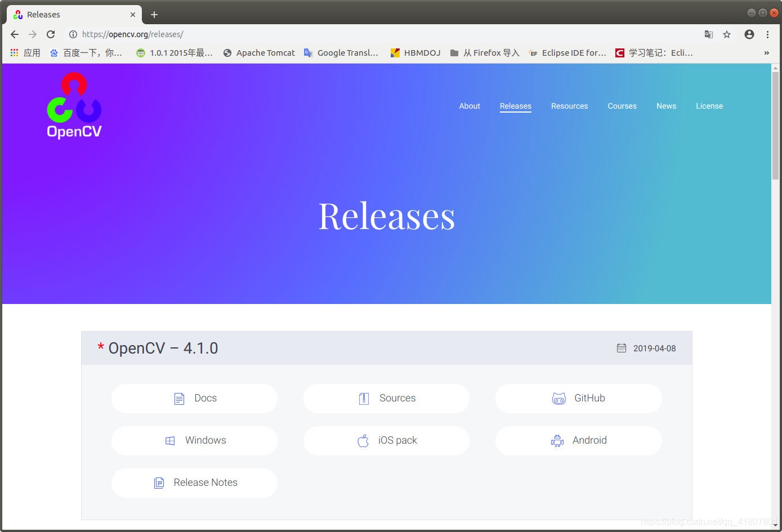Reload the page with the refresh icon
This screenshot has width=782, height=532.
click(x=51, y=34)
